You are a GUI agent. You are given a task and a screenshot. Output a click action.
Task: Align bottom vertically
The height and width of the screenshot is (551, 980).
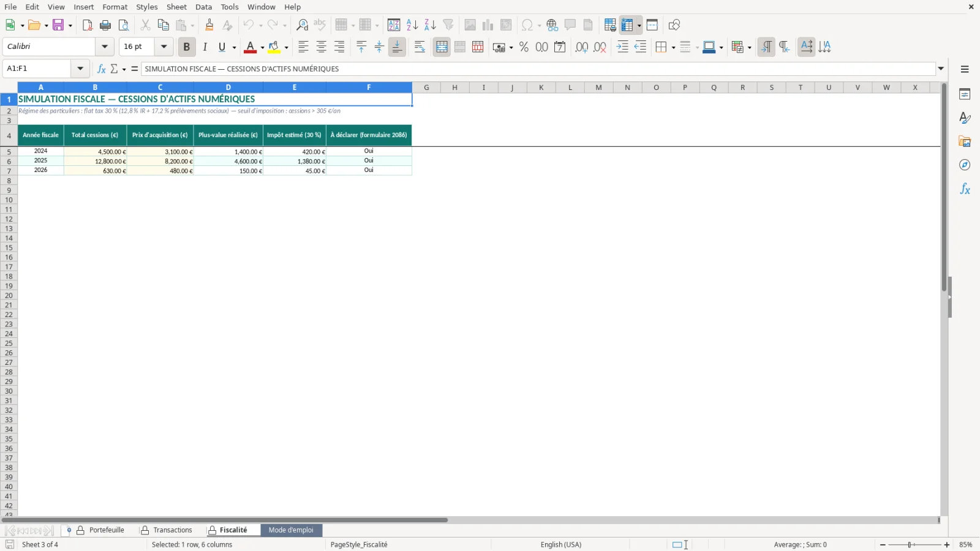(x=397, y=47)
